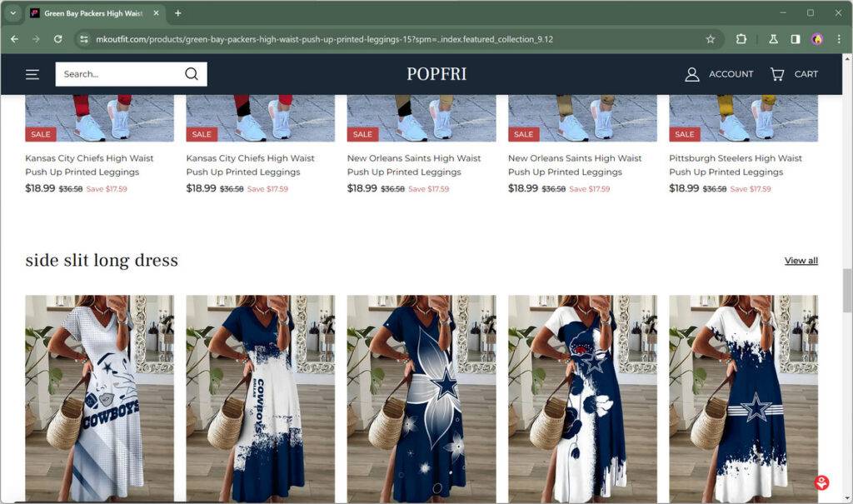Click Save $17.59 under Pittsburgh Steelers leggings
Viewport: 853px width, 504px height.
tap(751, 189)
